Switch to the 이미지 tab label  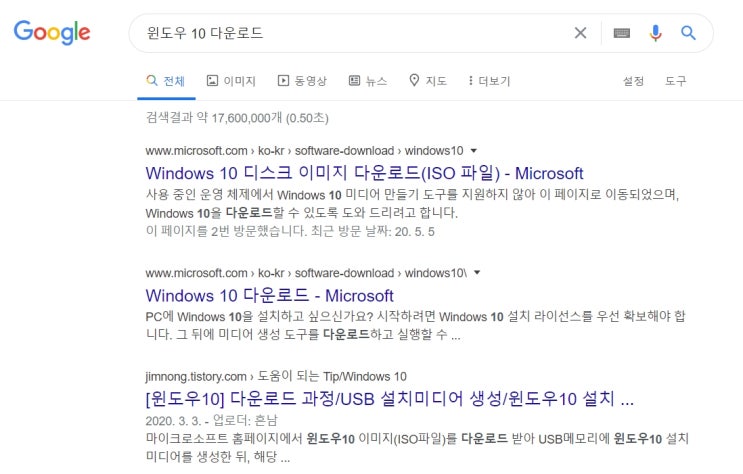coord(239,81)
